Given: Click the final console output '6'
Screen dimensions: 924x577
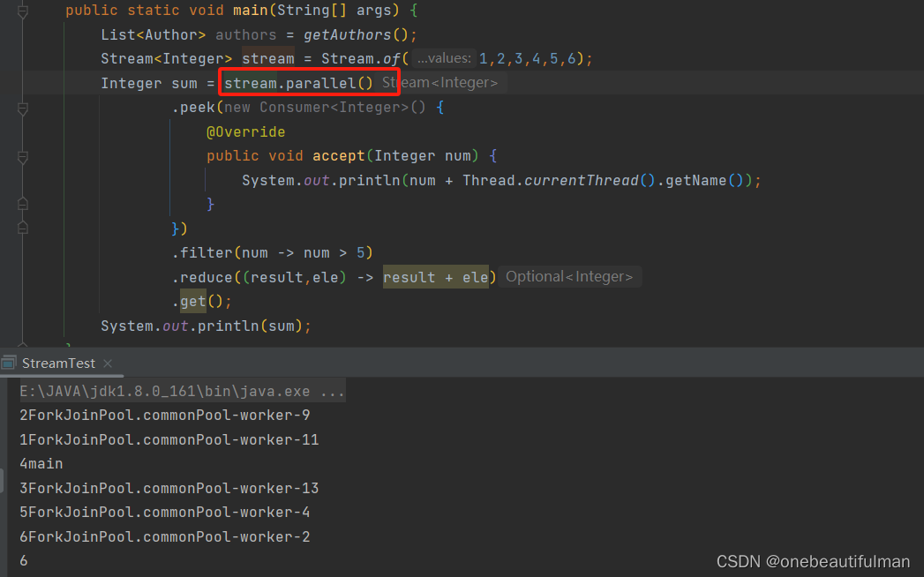Looking at the screenshot, I should click(24, 560).
